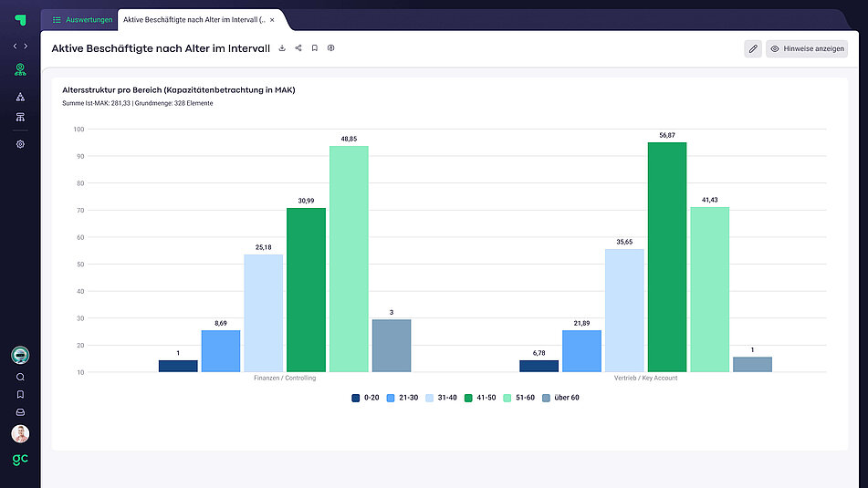The image size is (868, 488).
Task: Click the download icon beside the report title
Action: 282,47
